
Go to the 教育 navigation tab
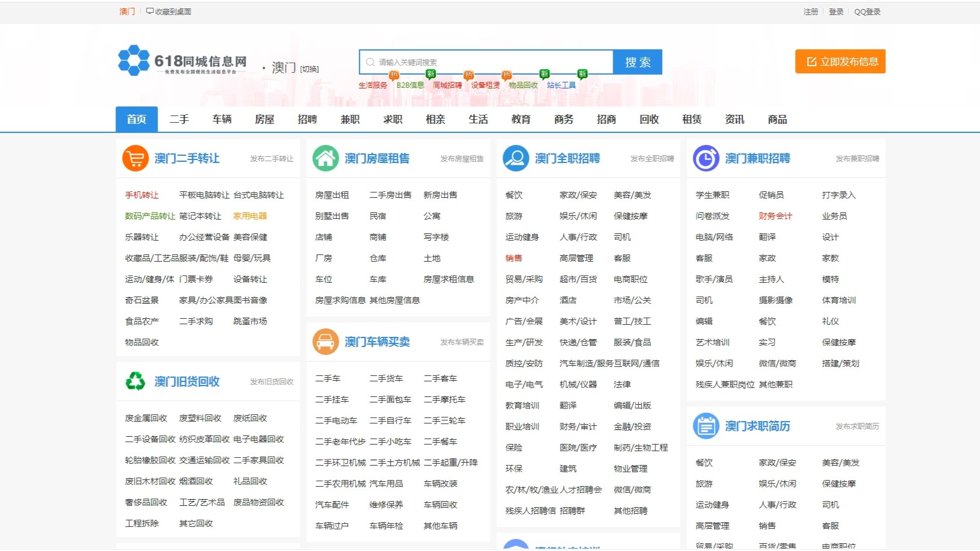(x=521, y=119)
